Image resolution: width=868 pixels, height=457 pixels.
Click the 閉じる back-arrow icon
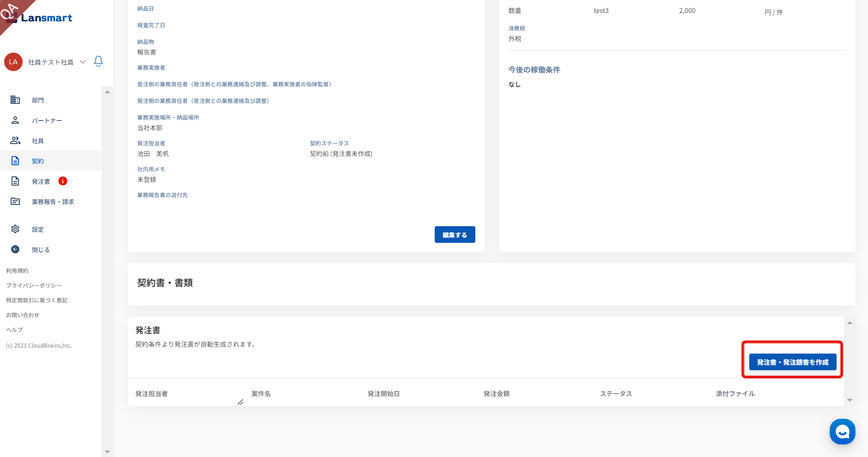coord(15,249)
